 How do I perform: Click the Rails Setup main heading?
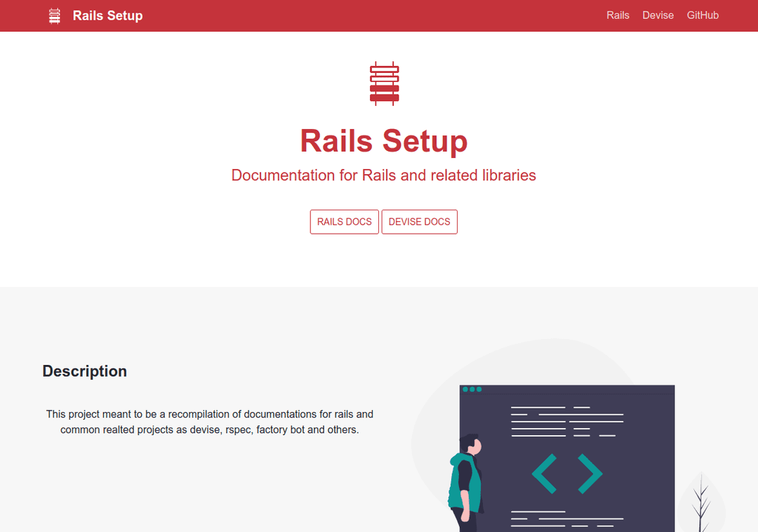click(383, 141)
